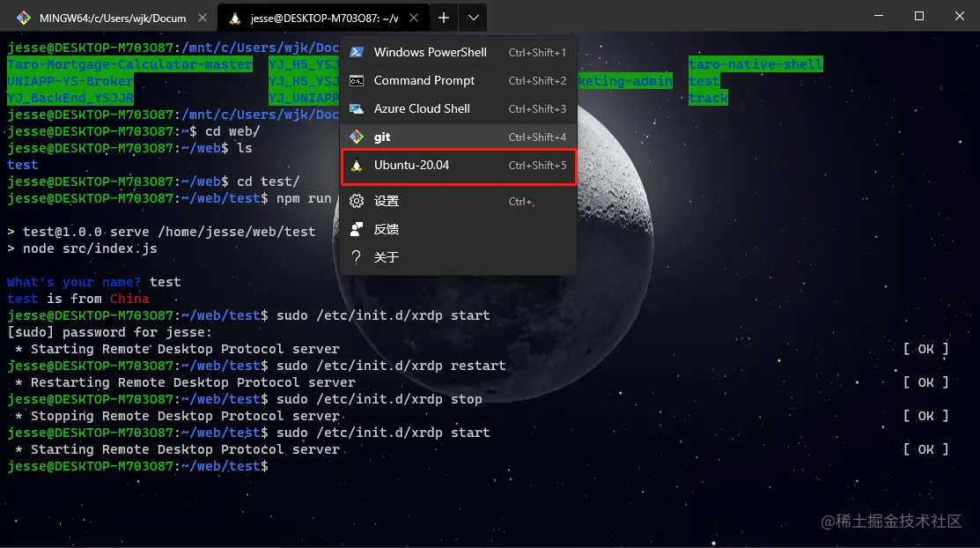This screenshot has width=980, height=548.
Task: Click 'cd web/' command text
Action: point(232,131)
